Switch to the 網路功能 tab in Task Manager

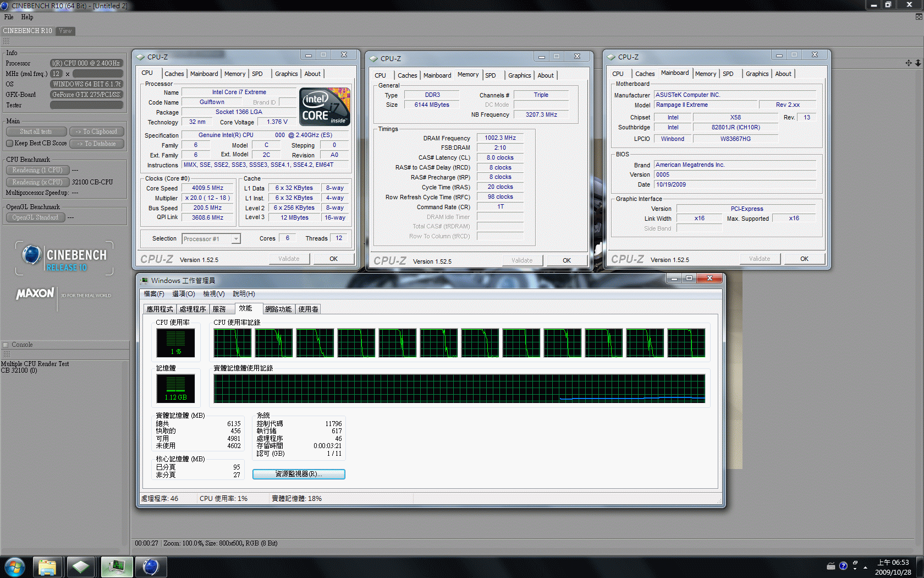(278, 309)
